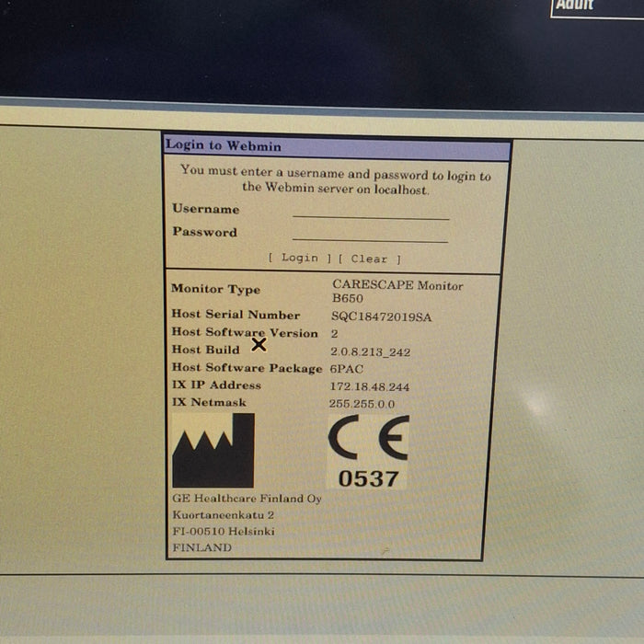This screenshot has height=644, width=644.
Task: Click the Username input field
Action: [x=371, y=211]
